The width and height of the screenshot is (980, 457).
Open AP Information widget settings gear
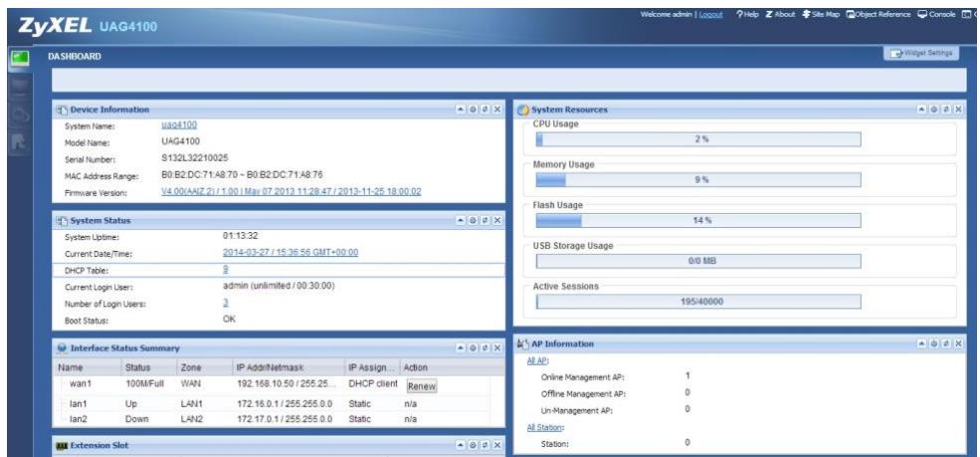[x=934, y=343]
